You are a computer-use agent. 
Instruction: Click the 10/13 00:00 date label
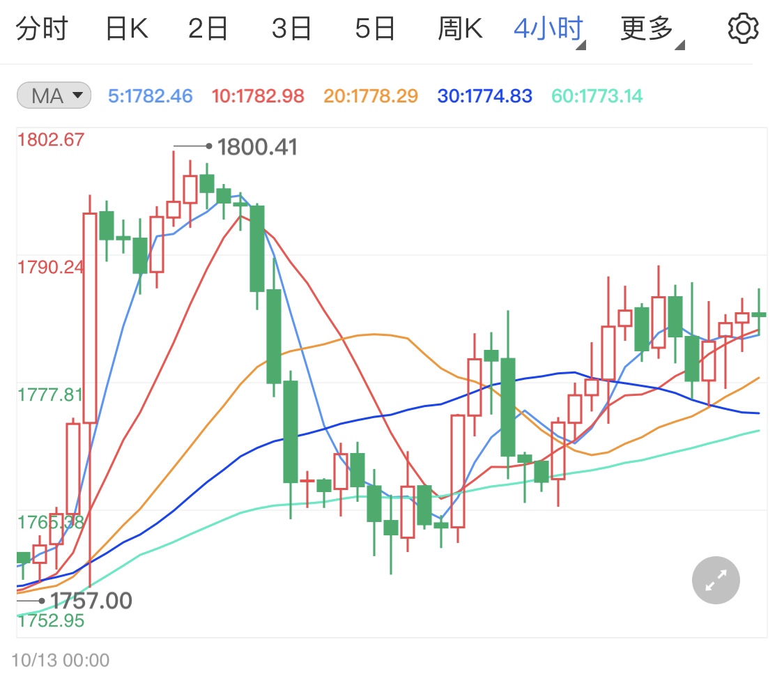[61, 660]
